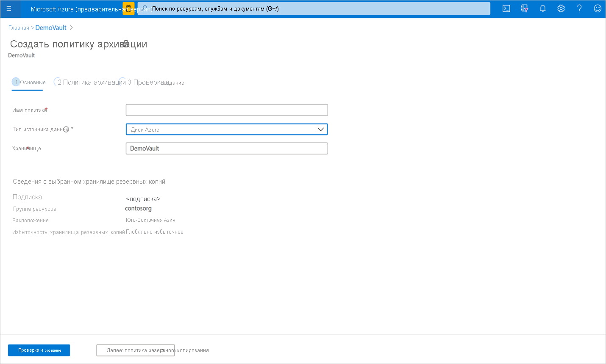Image resolution: width=606 pixels, height=364 pixels.
Task: Click the <подписка> subscription value
Action: coord(143,199)
